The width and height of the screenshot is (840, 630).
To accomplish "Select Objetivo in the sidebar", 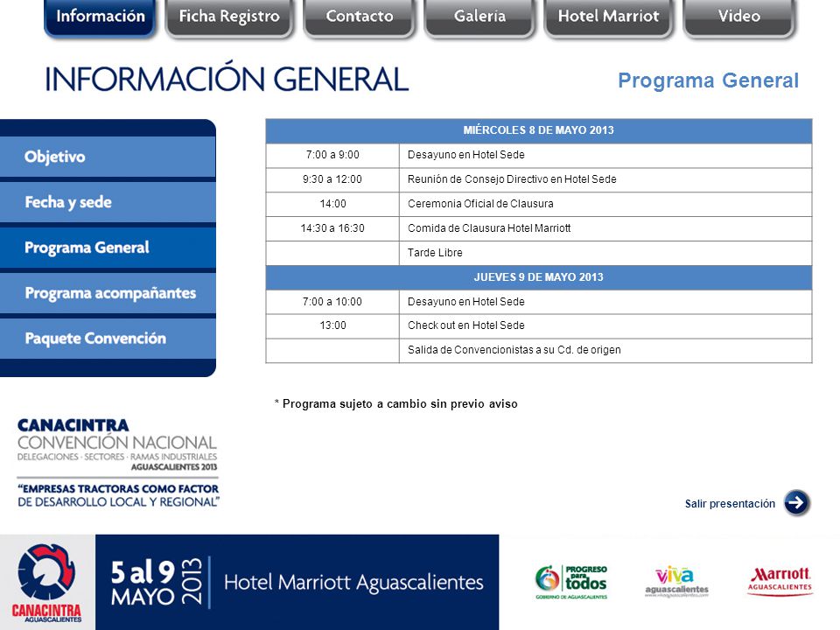I will tap(108, 157).
